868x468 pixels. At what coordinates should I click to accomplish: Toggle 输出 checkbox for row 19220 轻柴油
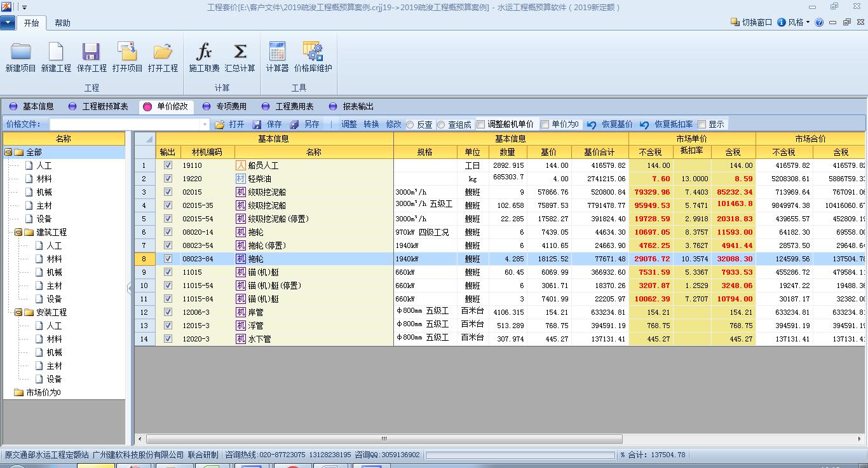click(168, 179)
